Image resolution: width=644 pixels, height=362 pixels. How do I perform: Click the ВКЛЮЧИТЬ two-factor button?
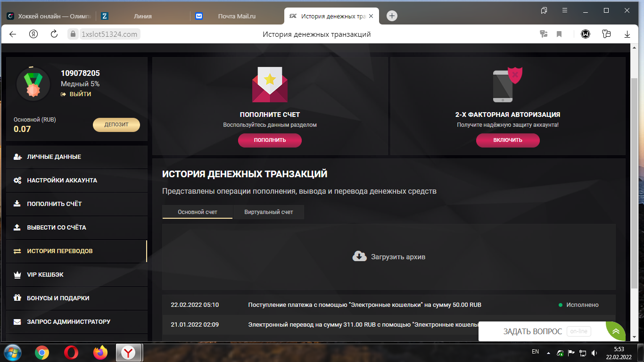(x=508, y=140)
